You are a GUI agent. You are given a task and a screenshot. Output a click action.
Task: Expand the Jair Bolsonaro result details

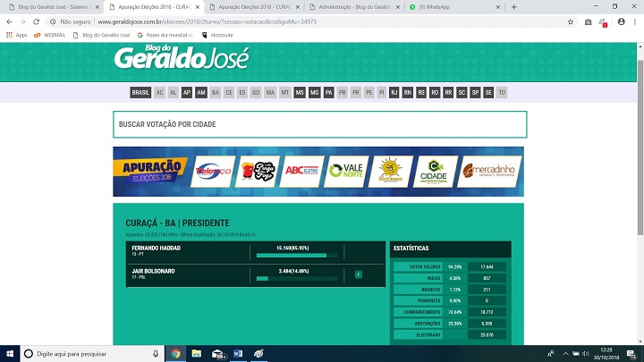pyautogui.click(x=358, y=274)
